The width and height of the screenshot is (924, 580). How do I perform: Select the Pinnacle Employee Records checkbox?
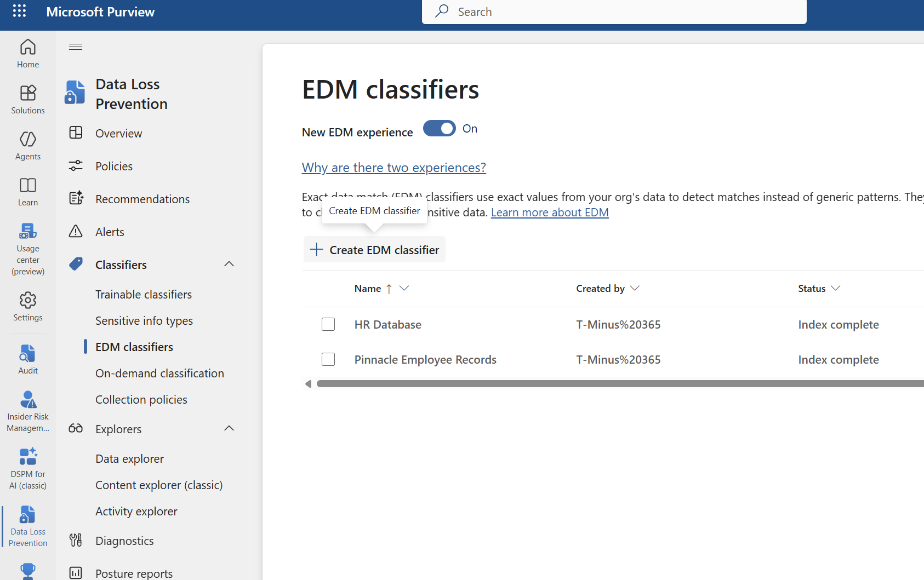(328, 359)
